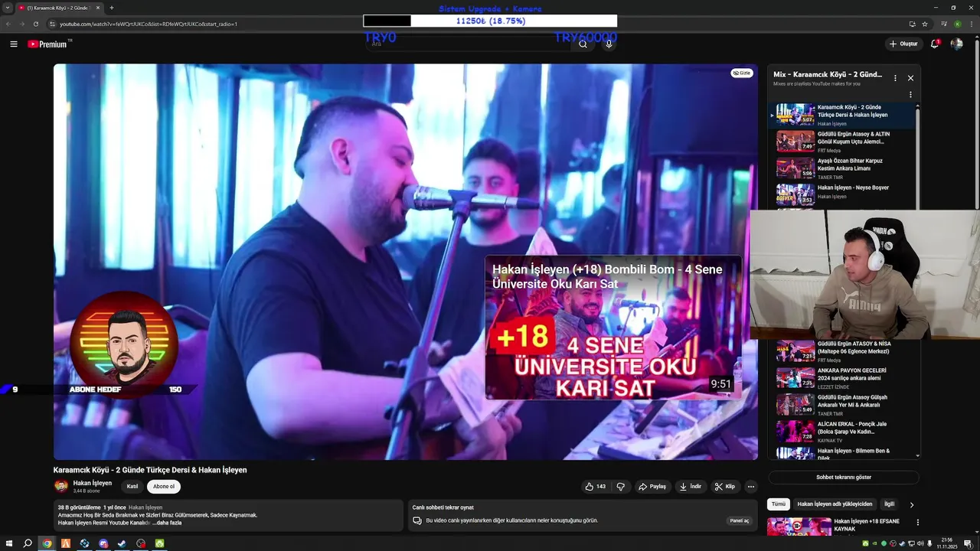Open Hakan İşleyen channel name link

click(93, 483)
